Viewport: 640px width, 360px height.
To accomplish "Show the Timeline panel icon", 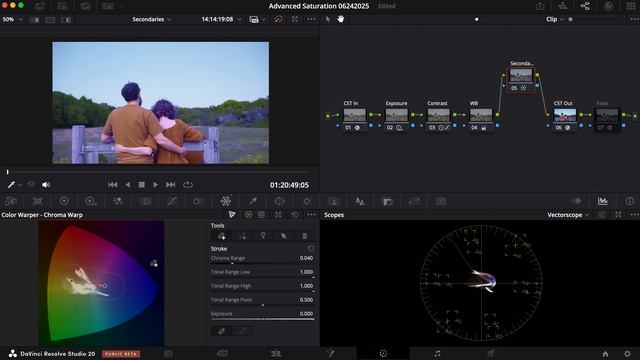I will [562, 6].
